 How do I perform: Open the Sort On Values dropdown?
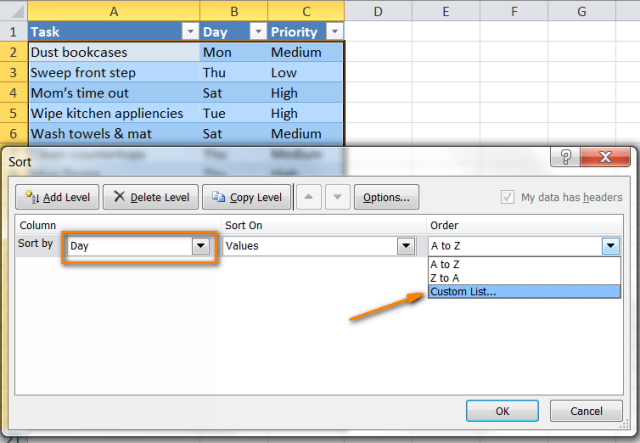pyautogui.click(x=405, y=245)
